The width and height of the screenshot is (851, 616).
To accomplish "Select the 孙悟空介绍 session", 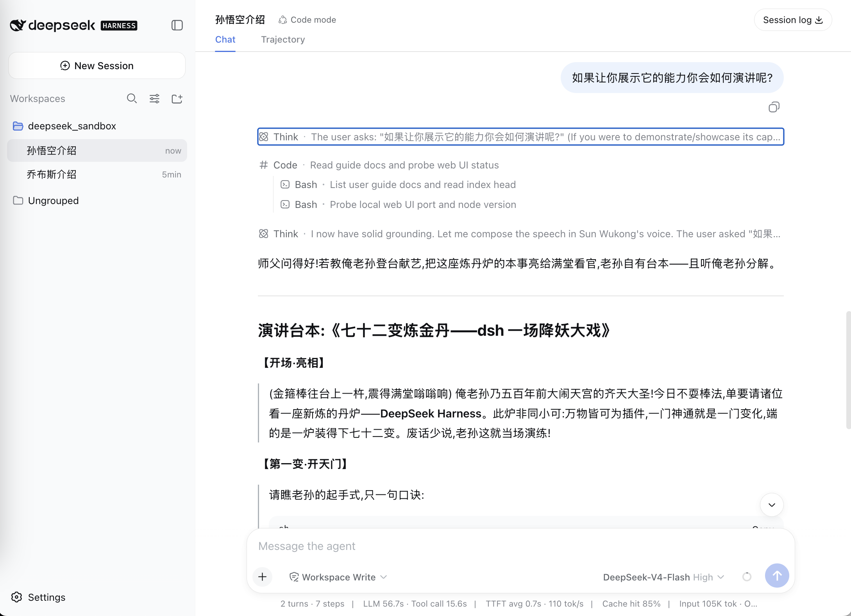I will (97, 150).
